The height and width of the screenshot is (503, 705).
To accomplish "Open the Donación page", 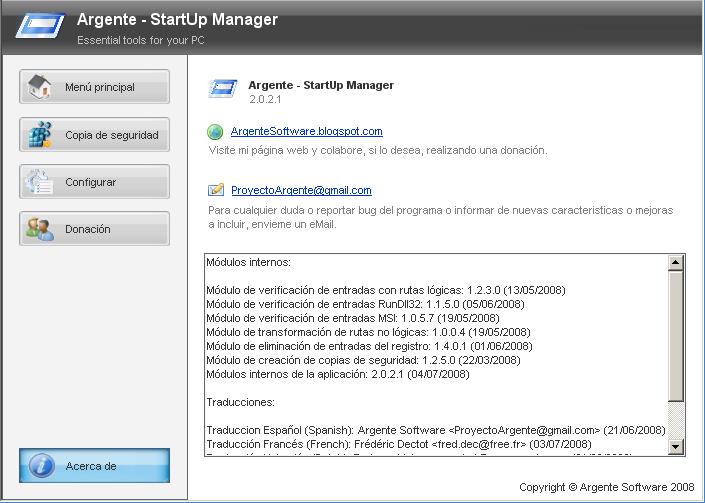I will [x=94, y=229].
